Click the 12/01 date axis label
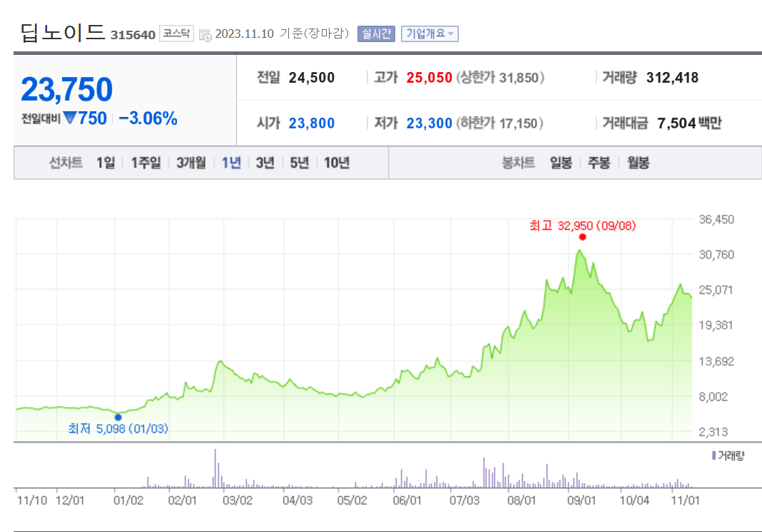The image size is (762, 532). pyautogui.click(x=70, y=501)
